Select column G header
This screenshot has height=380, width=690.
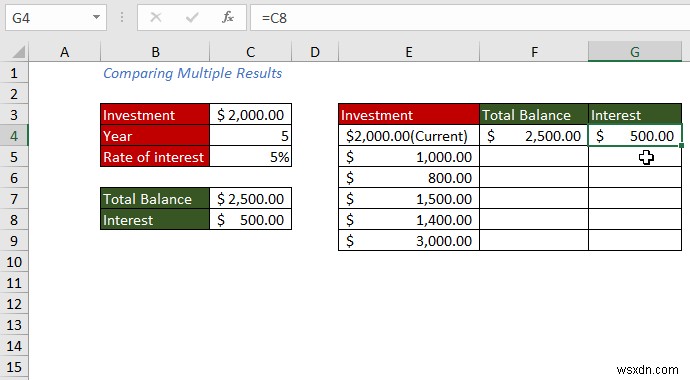(635, 52)
